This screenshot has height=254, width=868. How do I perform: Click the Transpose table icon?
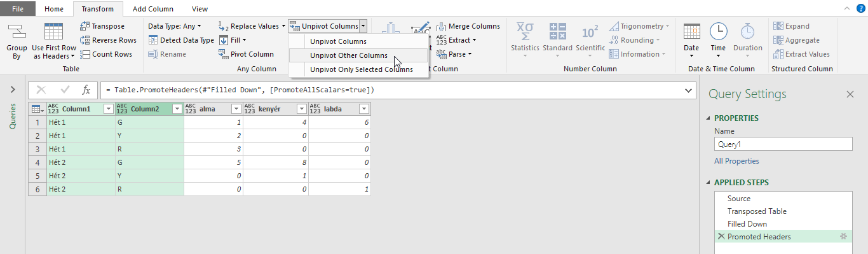tap(85, 26)
